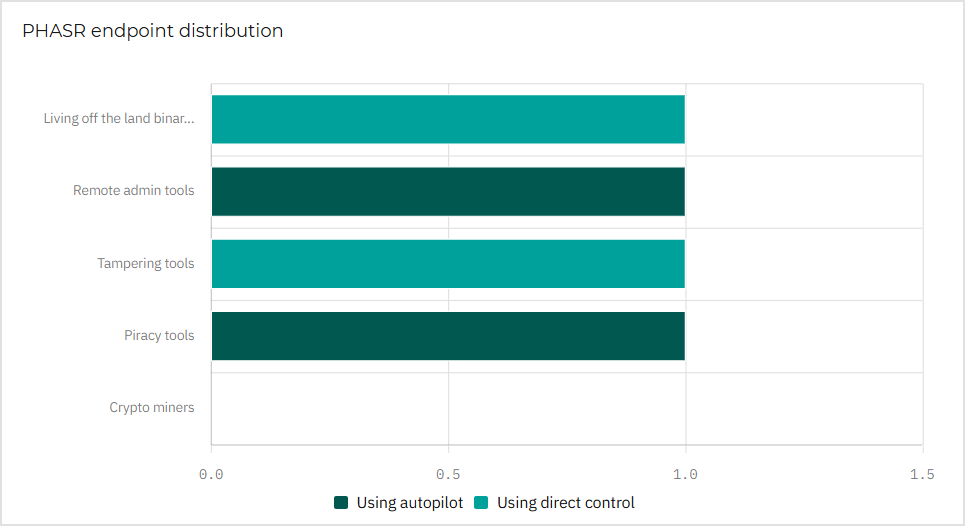Click the 0.5 x-axis tick label
This screenshot has width=965, height=526.
pyautogui.click(x=448, y=472)
